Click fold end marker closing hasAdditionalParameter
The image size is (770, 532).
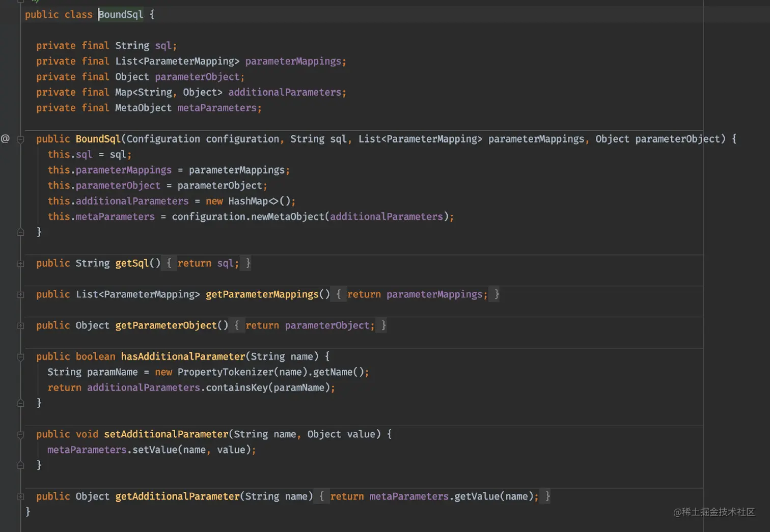(x=21, y=403)
